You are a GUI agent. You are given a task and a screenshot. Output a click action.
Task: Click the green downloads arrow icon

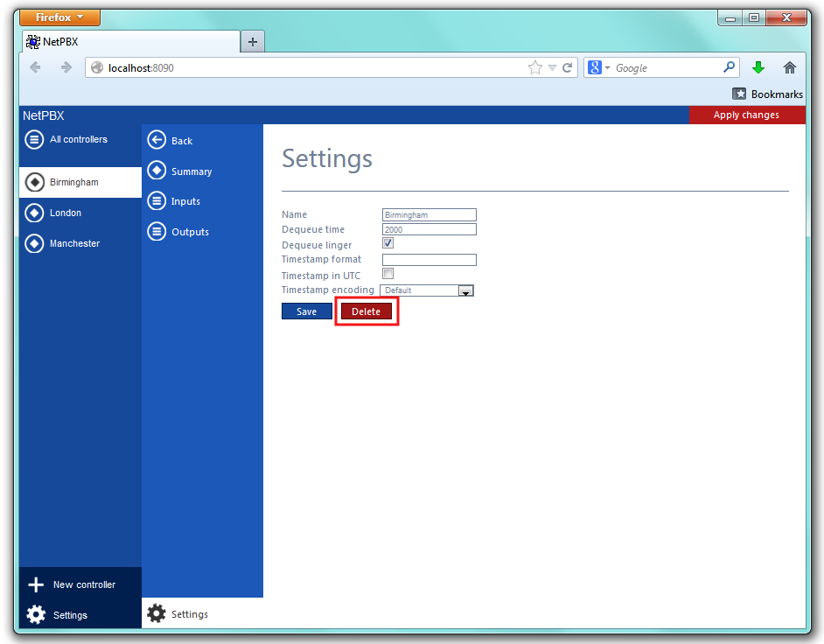(x=758, y=67)
